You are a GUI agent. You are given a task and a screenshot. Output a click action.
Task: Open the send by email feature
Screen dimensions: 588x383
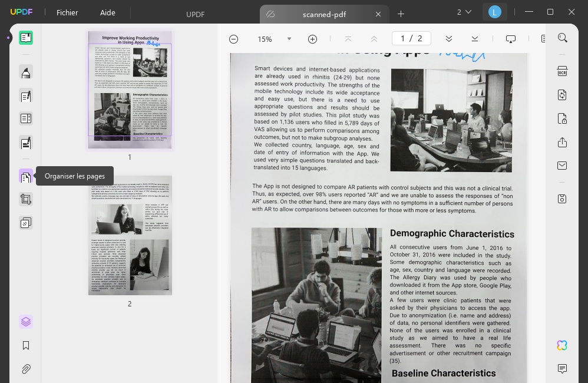(x=561, y=165)
